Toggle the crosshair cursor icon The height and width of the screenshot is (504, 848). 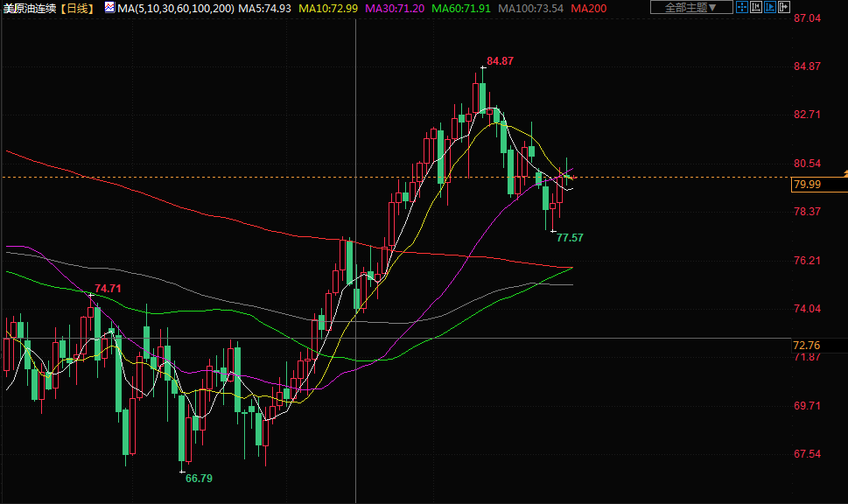(742, 8)
